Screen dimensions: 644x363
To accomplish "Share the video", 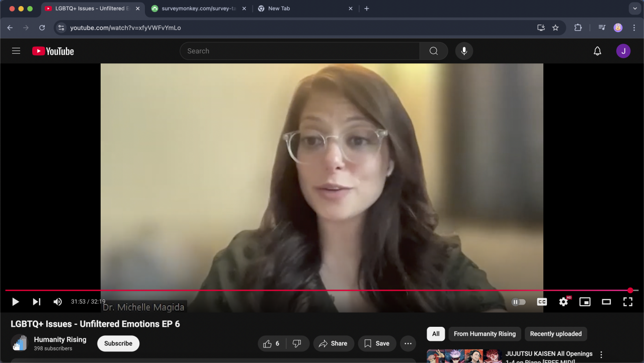I will tap(334, 343).
